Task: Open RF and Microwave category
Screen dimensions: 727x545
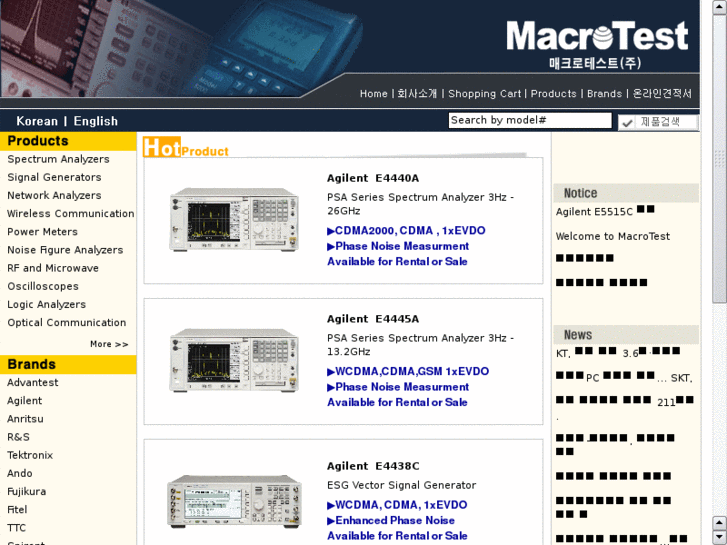Action: pos(53,268)
